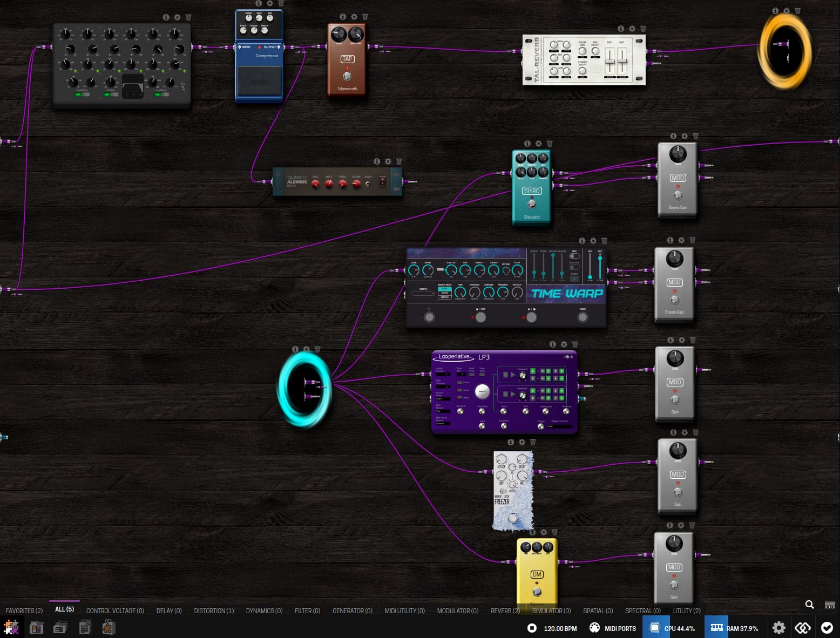This screenshot has height=638, width=840.
Task: Open Looperlative LP3 trigger function dropdown
Action: pyautogui.click(x=559, y=426)
